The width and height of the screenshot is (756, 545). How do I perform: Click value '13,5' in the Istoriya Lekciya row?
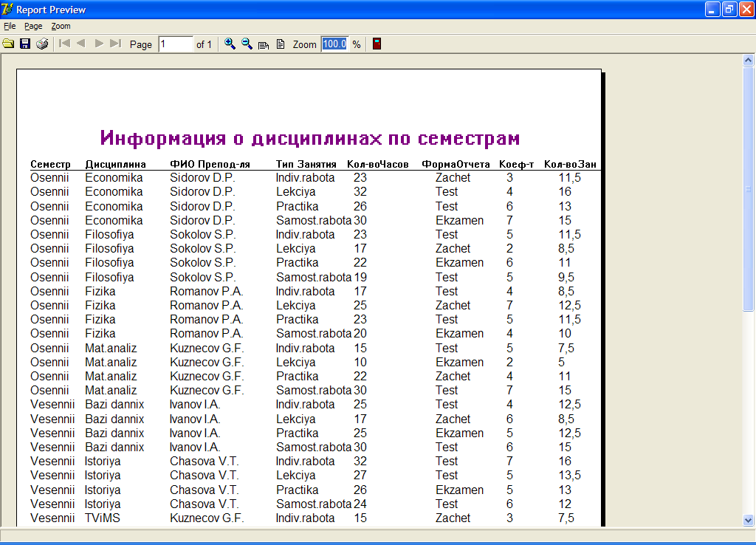pyautogui.click(x=569, y=475)
